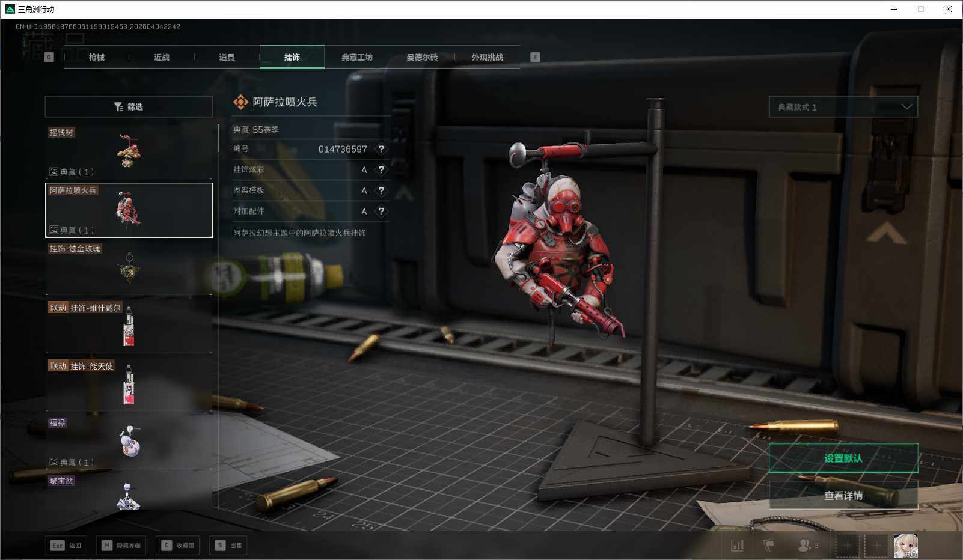Image resolution: width=963 pixels, height=560 pixels.
Task: Open the statistics bar chart icon
Action: [737, 545]
